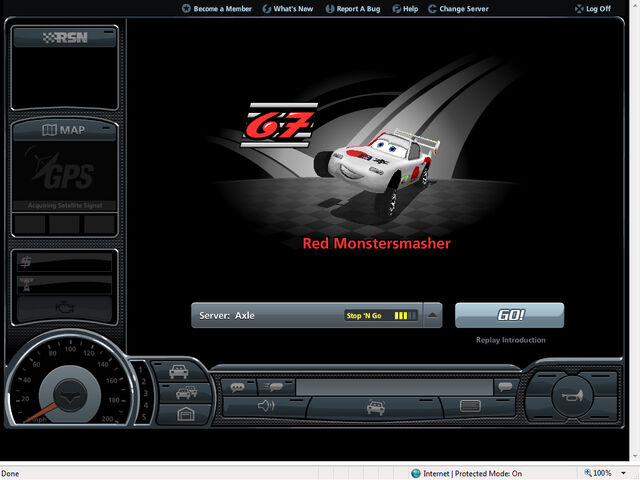
Task: Click the Red Monstersmasher name text
Action: coord(376,243)
